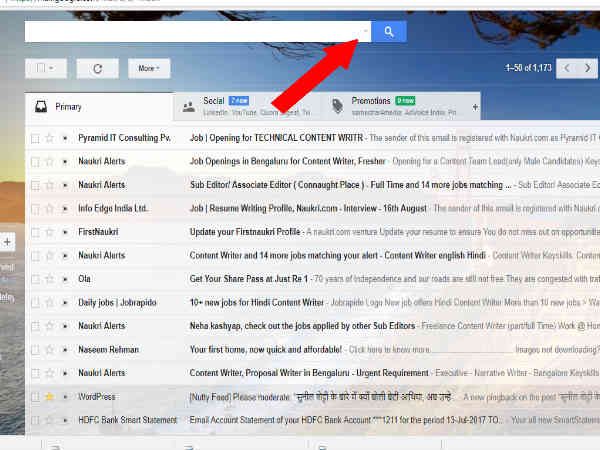
Task: Toggle importance marker on FirstNaukri email
Action: (x=65, y=232)
